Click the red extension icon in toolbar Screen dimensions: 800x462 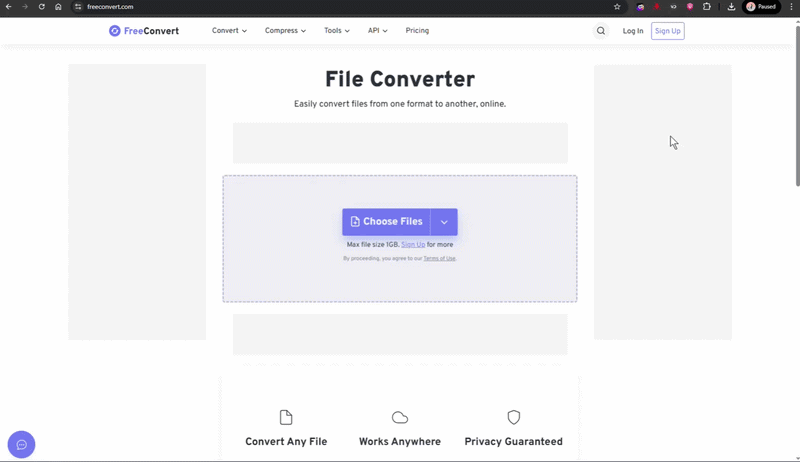(x=657, y=7)
